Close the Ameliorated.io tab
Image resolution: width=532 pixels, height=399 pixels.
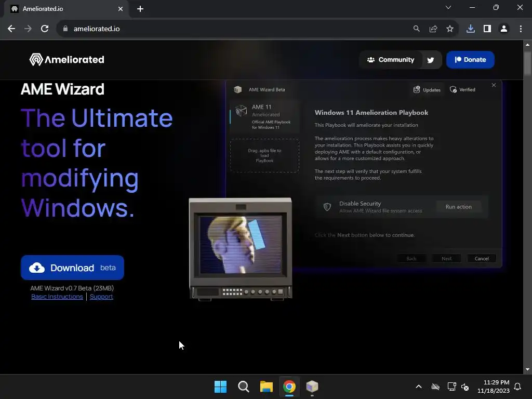[121, 9]
